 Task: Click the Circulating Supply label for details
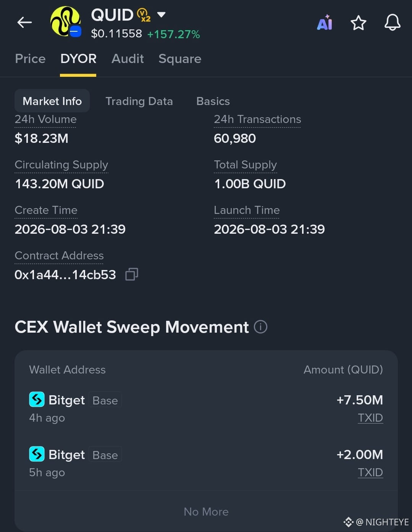pyautogui.click(x=61, y=165)
